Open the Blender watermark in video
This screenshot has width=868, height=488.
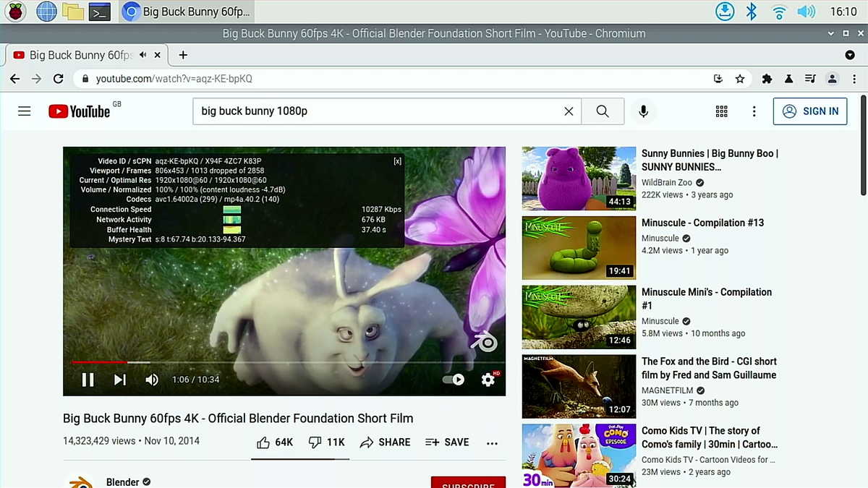pyautogui.click(x=483, y=341)
